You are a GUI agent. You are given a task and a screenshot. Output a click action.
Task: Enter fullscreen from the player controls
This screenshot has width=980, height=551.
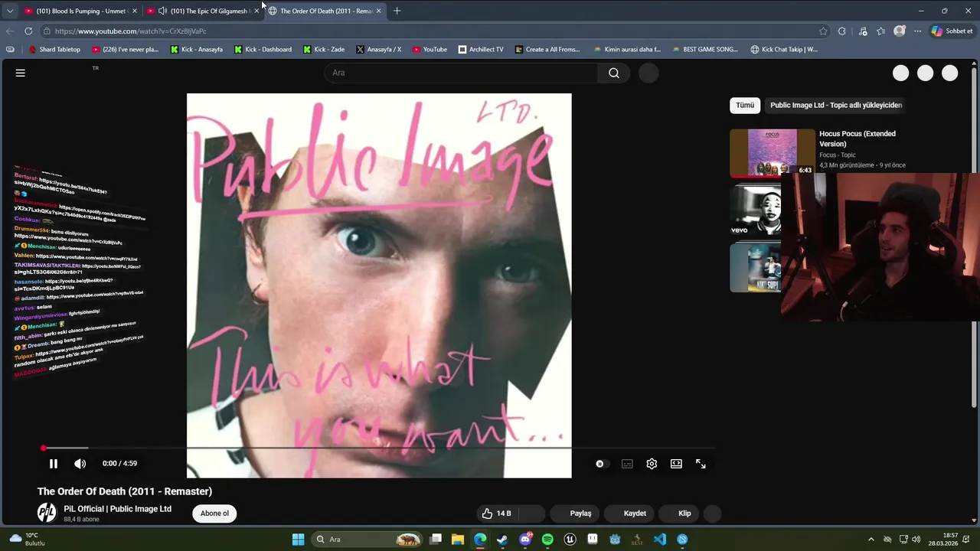click(701, 464)
